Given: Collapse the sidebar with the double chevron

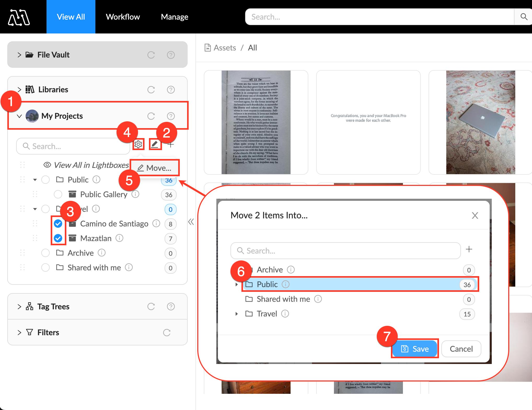Looking at the screenshot, I should coord(191,222).
